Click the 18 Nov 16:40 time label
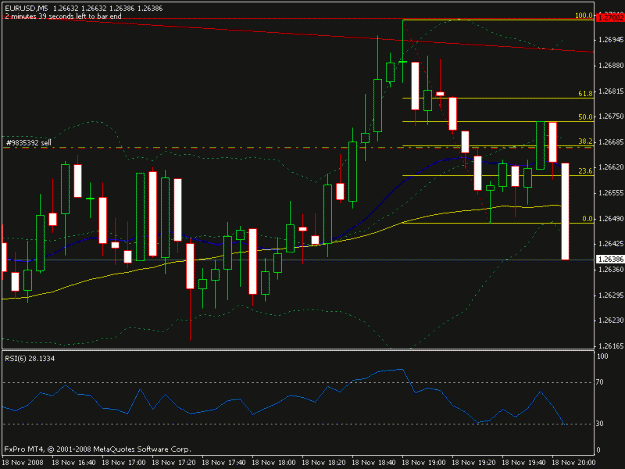Viewport: 625px width, 469px height. (74, 463)
